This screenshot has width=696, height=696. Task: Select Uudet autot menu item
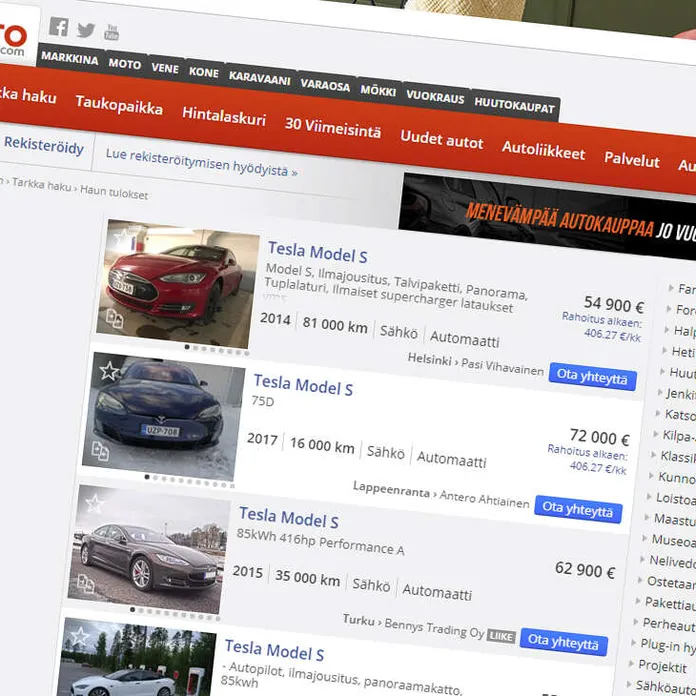[x=442, y=139]
